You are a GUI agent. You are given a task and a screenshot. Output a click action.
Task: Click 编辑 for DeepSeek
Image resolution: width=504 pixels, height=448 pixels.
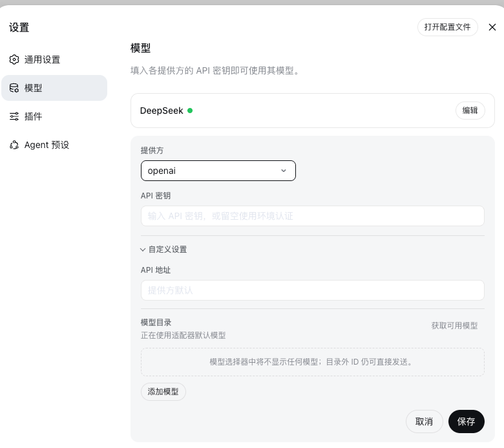pyautogui.click(x=470, y=111)
